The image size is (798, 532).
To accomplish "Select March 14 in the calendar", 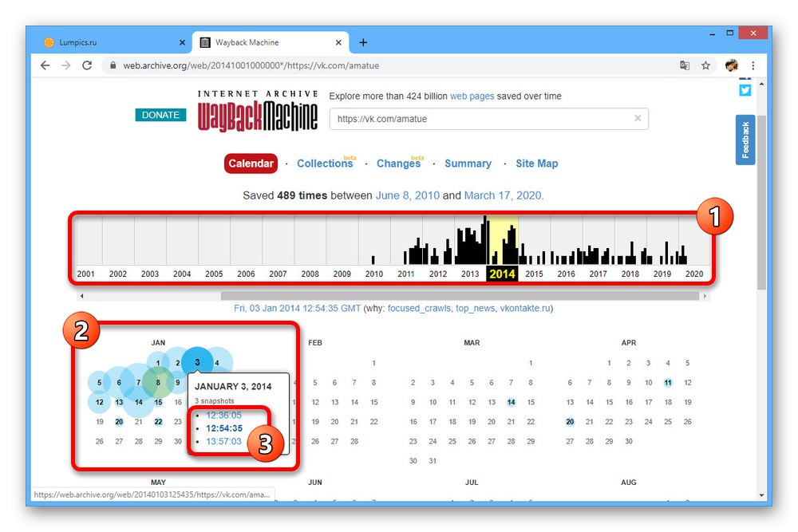I will point(511,402).
